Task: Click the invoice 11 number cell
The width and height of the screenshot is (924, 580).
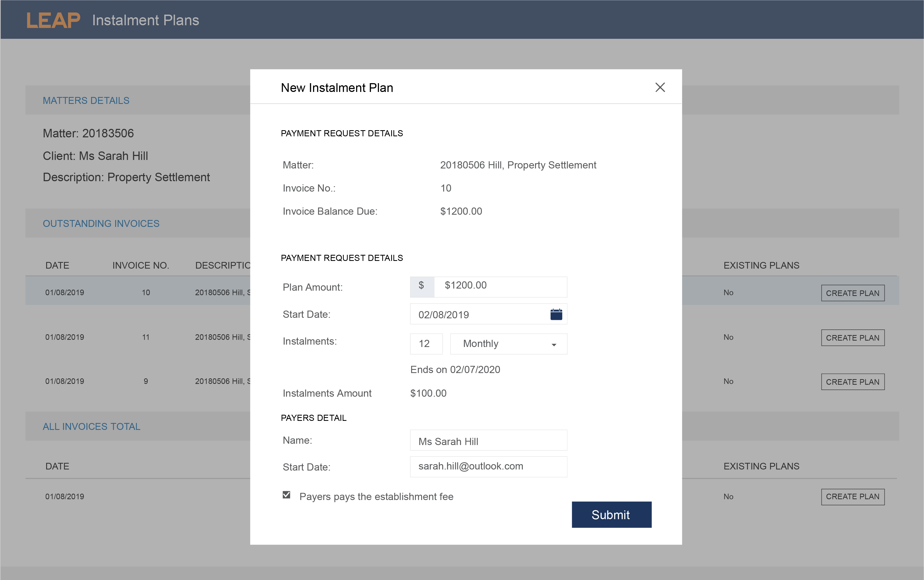Action: 146,337
